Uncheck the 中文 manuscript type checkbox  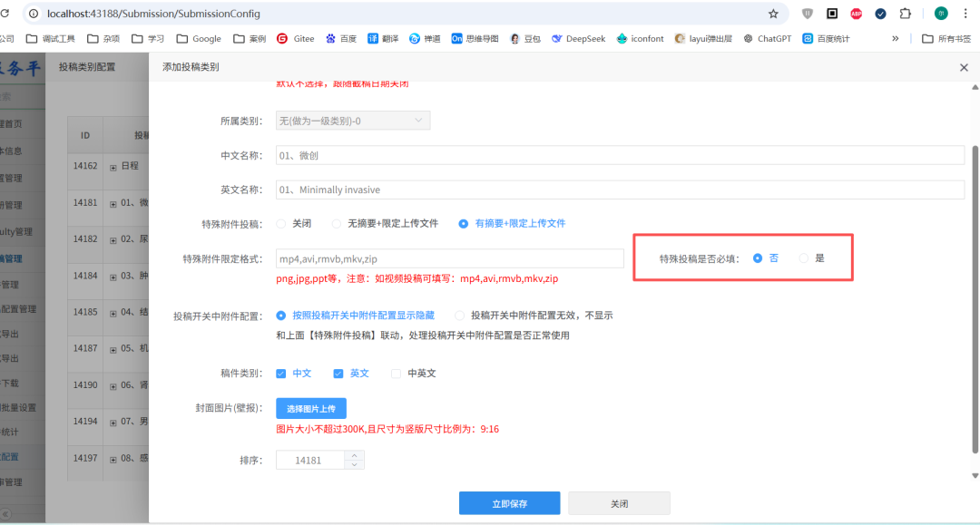pos(281,374)
